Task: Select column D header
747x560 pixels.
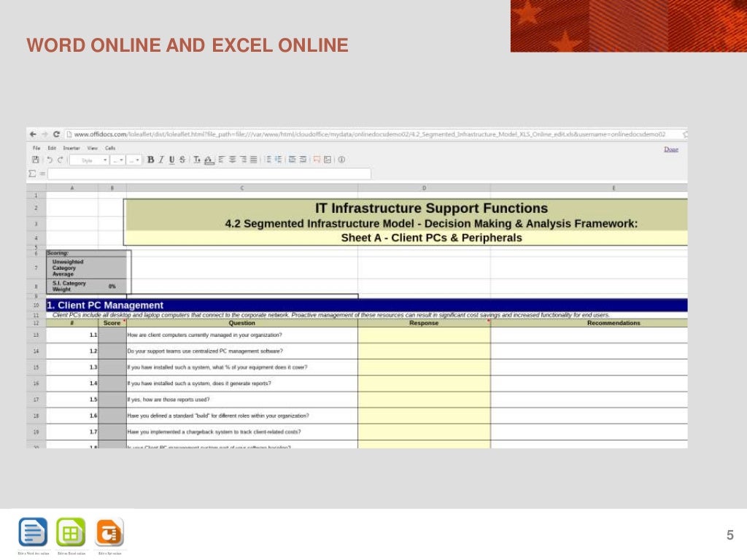Action: point(424,188)
